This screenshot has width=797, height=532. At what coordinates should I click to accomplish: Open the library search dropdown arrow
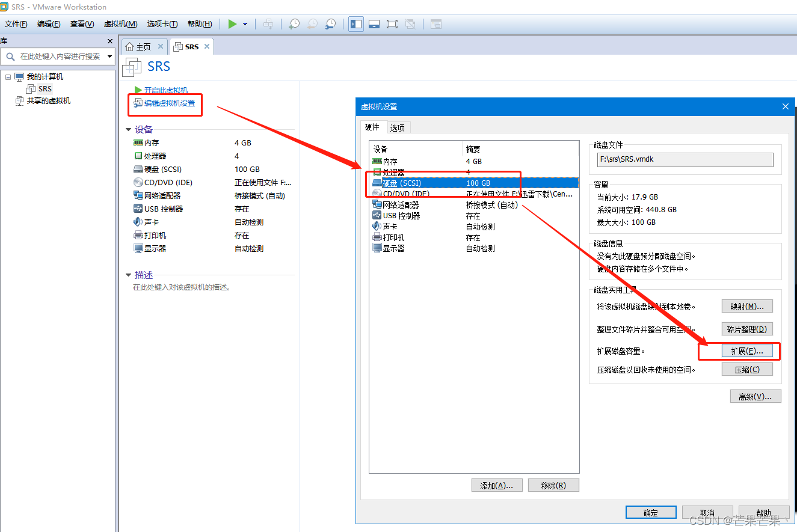click(110, 57)
